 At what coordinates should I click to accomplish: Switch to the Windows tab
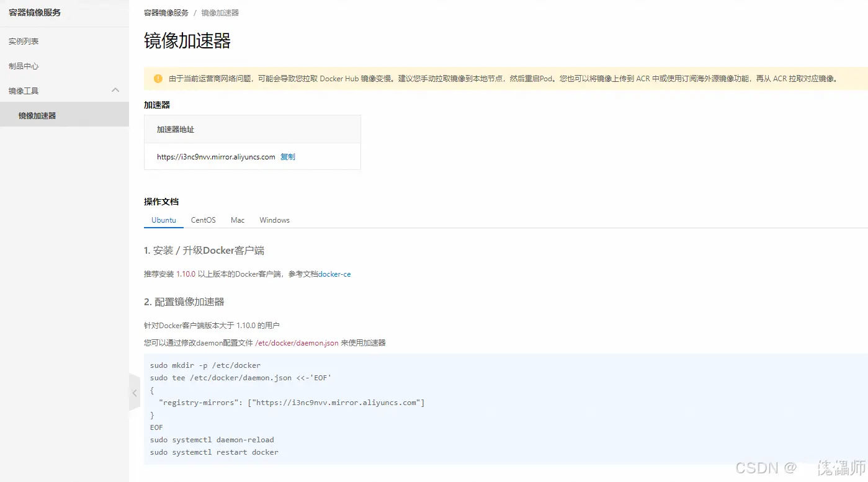275,220
